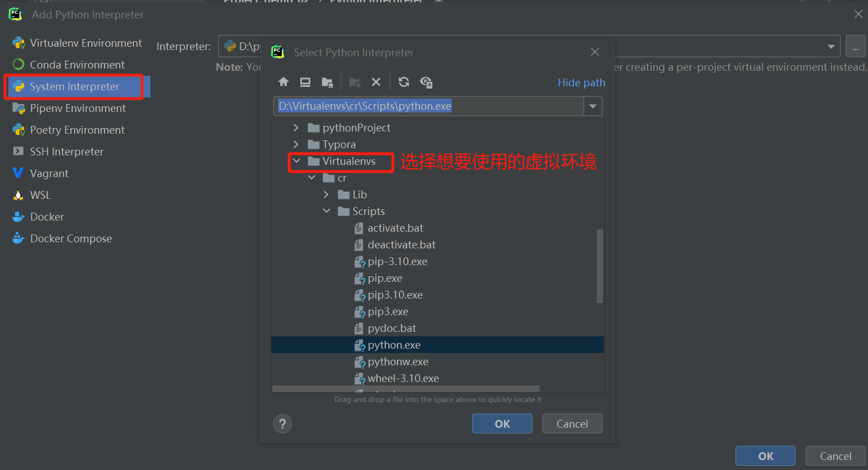Select Poetry Environment option

77,130
